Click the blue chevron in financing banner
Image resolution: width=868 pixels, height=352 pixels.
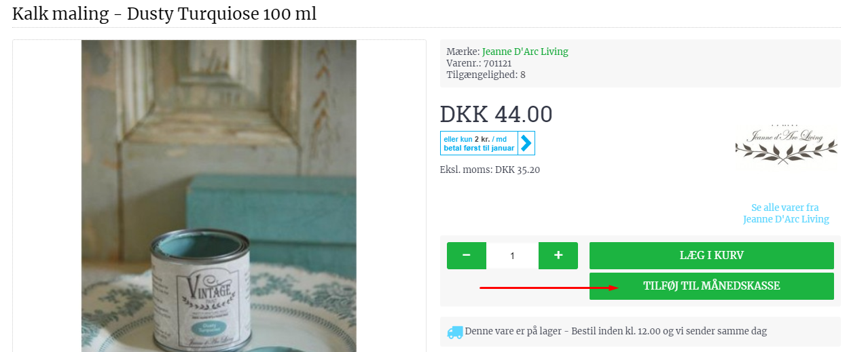[526, 143]
